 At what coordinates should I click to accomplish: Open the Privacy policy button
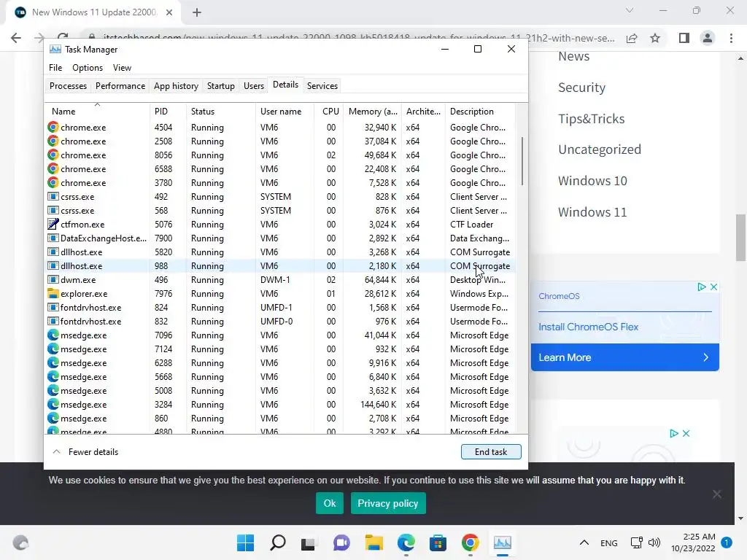coord(388,503)
